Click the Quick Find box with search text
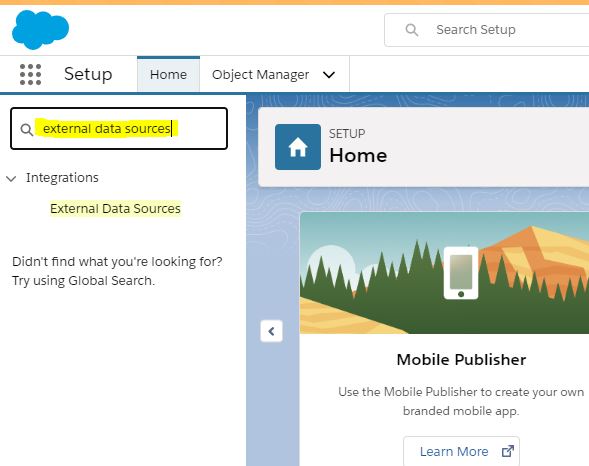 coord(119,128)
